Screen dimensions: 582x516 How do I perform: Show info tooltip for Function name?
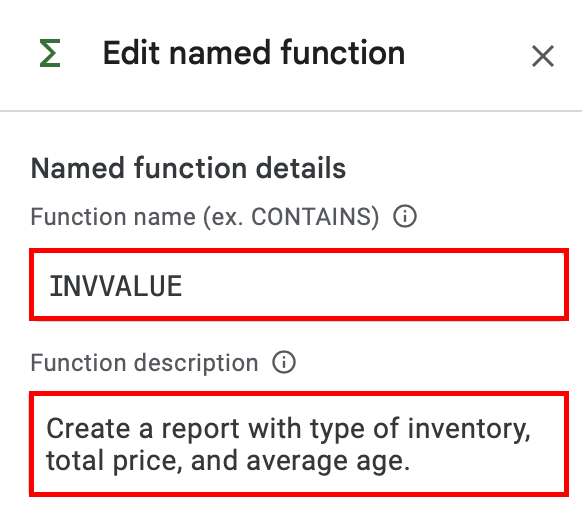(x=405, y=216)
